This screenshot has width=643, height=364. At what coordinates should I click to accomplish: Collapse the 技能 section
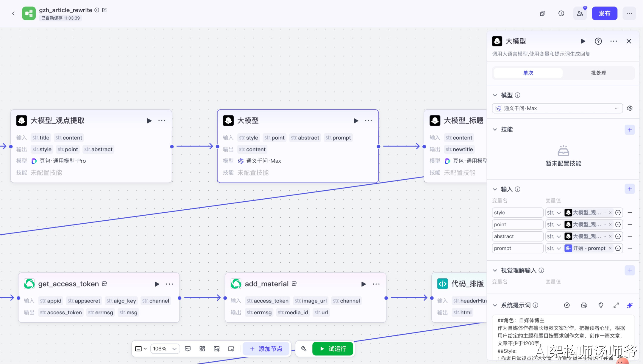pos(495,129)
